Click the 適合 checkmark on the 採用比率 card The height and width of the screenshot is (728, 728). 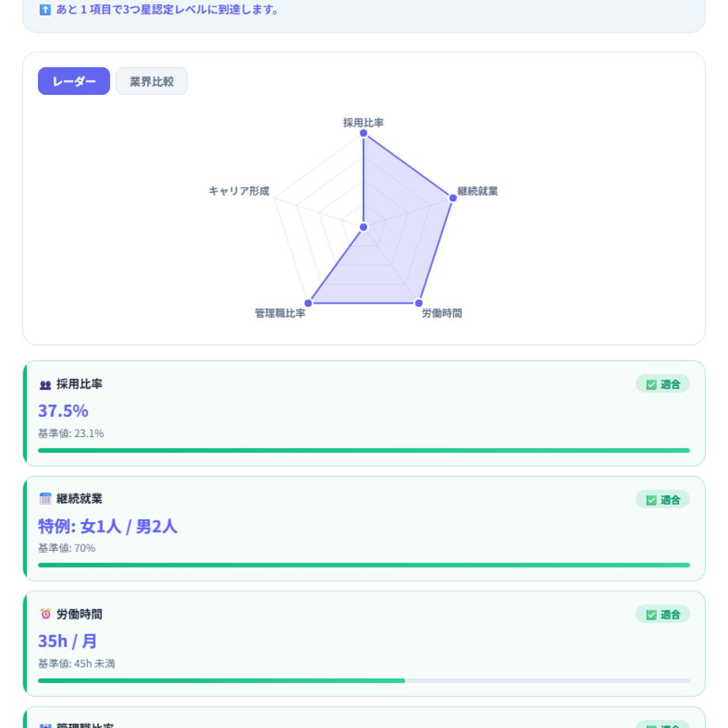point(651,385)
